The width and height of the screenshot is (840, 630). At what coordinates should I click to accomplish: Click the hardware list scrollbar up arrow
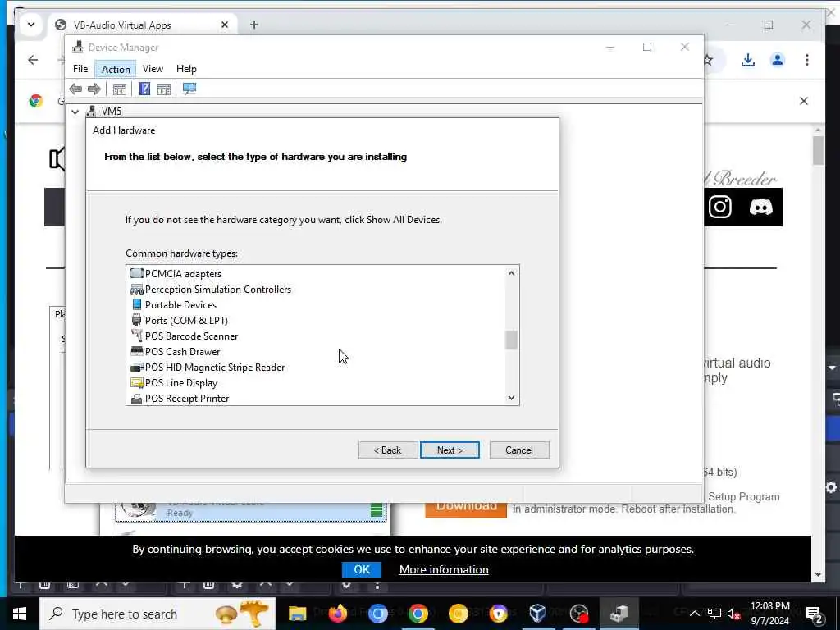pos(511,273)
